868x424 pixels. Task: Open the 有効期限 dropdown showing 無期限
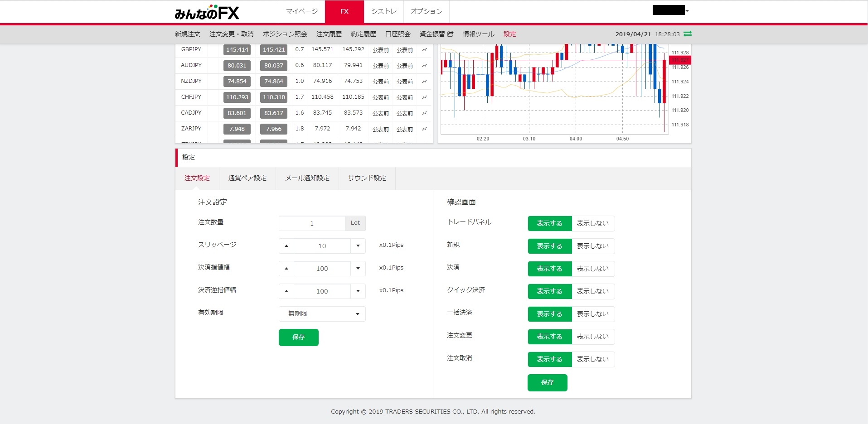point(322,314)
